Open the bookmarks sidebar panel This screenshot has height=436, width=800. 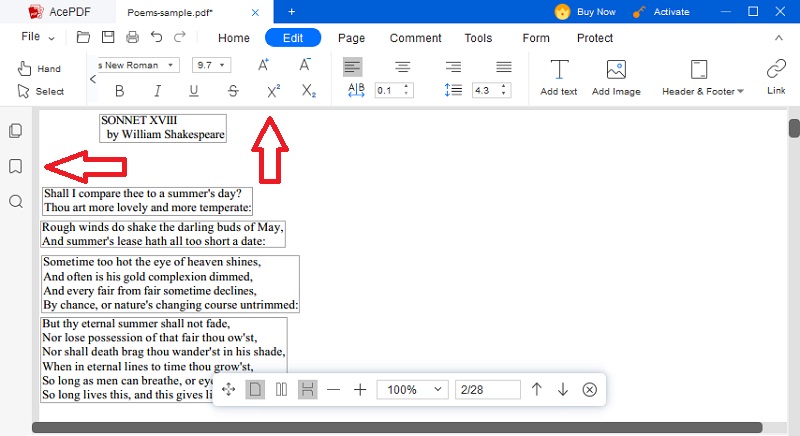(x=16, y=166)
